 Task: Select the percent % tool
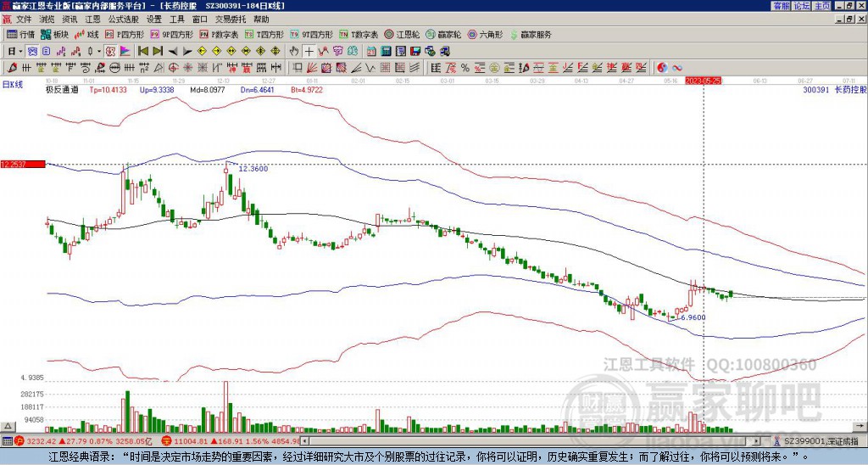(465, 68)
